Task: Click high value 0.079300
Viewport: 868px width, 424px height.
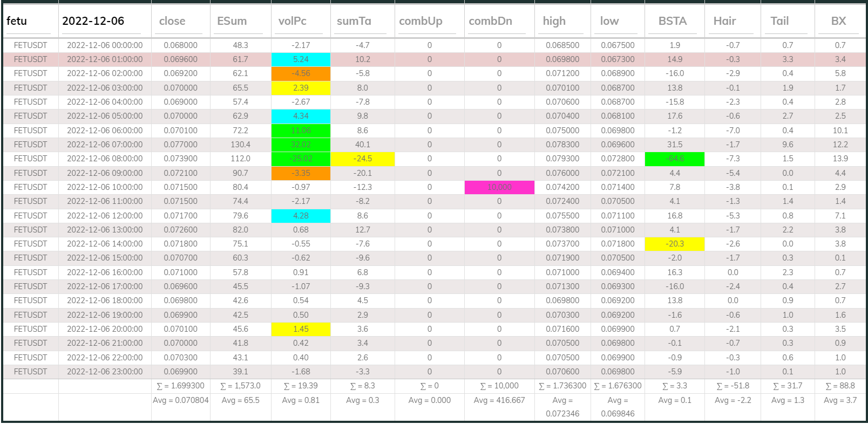Action: (562, 159)
